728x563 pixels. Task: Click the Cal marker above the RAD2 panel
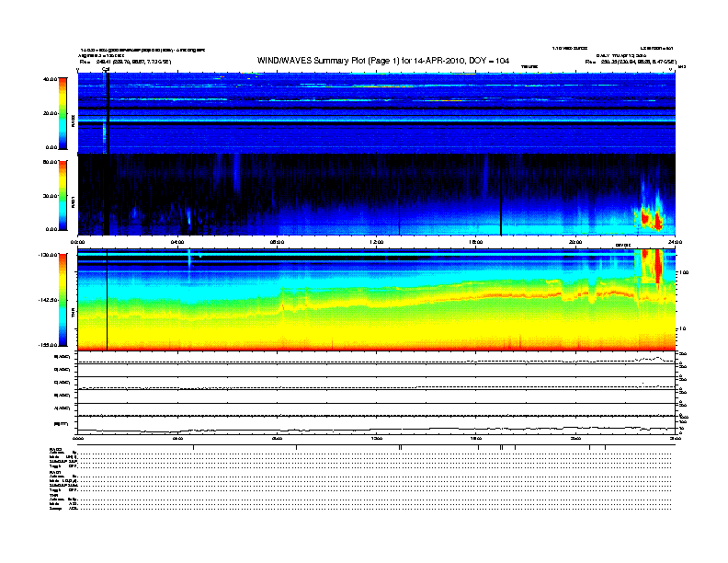[x=106, y=70]
